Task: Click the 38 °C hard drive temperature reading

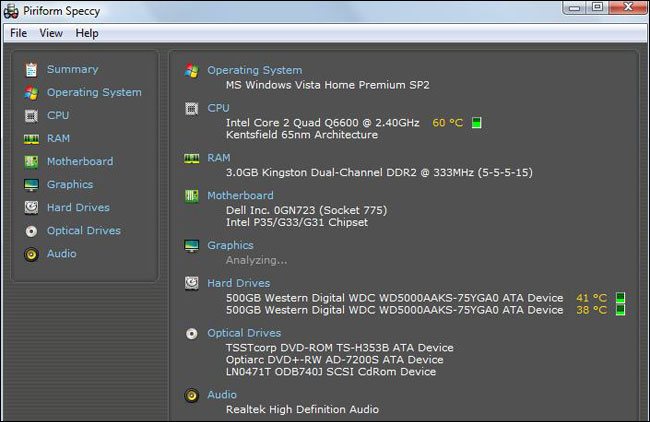Action: coord(591,310)
